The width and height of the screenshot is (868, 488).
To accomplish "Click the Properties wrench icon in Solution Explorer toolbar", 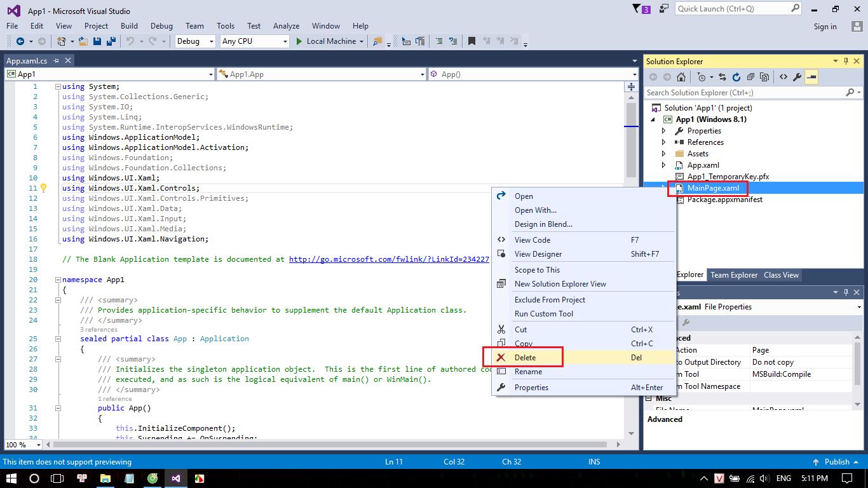I will 797,77.
